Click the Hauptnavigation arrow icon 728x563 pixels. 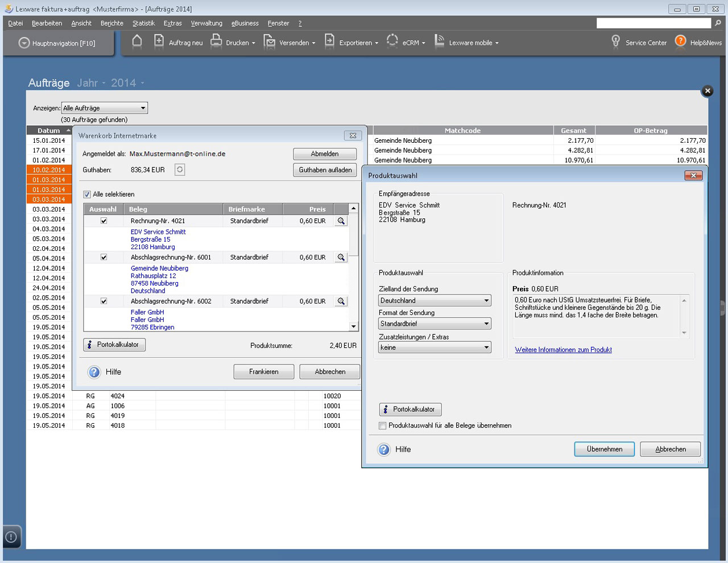(x=24, y=43)
